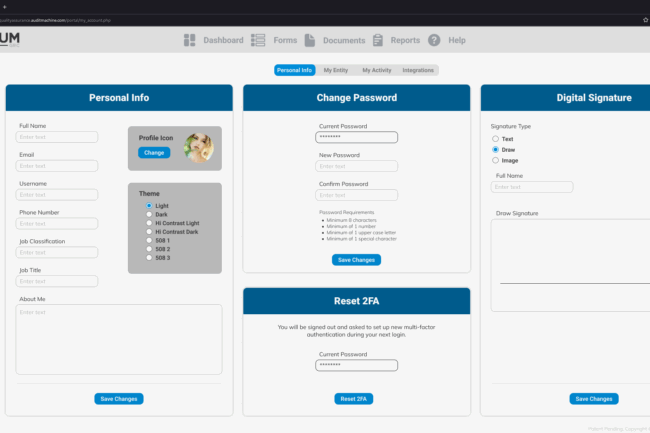Switch to the My Entity tab
Screen dimensions: 650x433
tap(335, 70)
